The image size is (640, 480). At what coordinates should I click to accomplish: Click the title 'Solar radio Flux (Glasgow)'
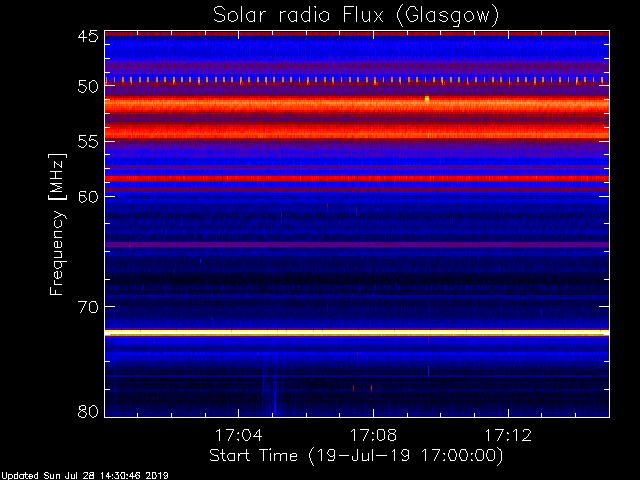click(x=356, y=16)
